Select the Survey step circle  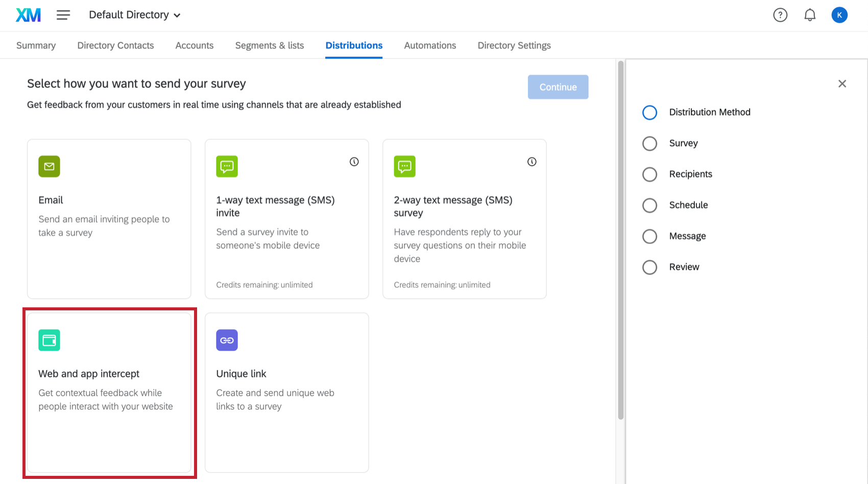pos(649,143)
